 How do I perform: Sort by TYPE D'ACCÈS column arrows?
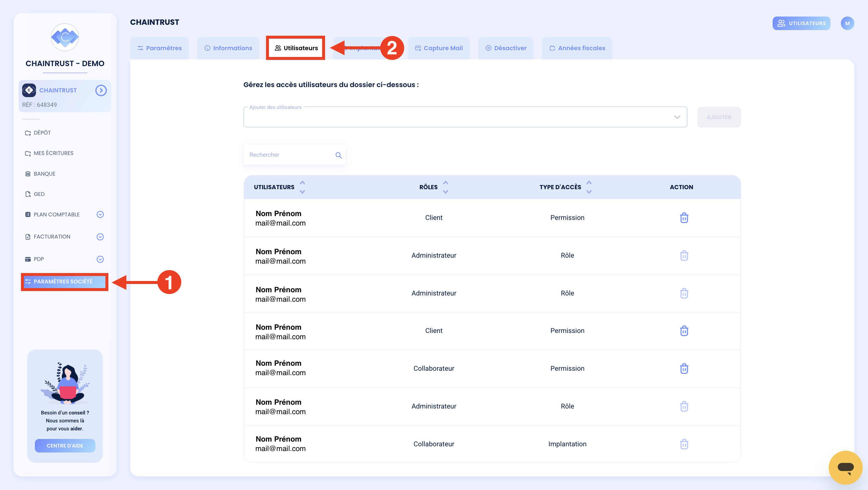point(589,187)
